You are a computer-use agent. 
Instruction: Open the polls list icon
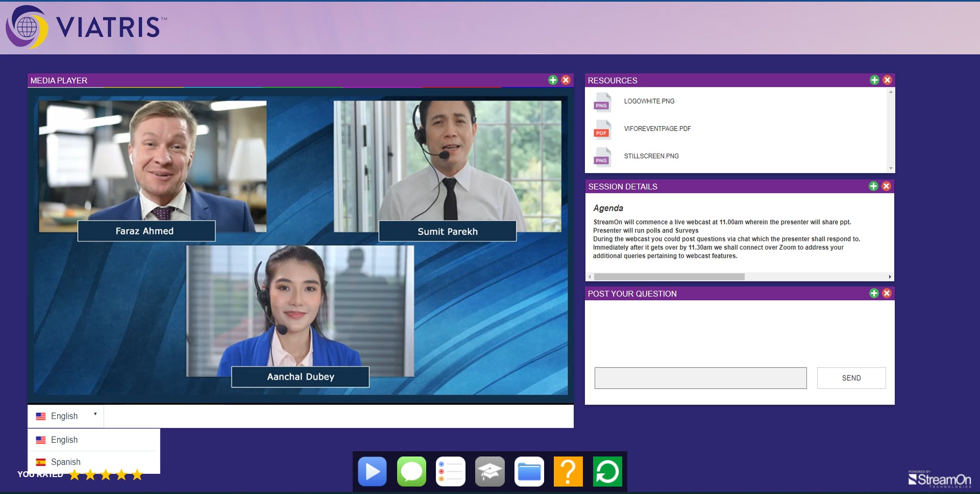(450, 472)
